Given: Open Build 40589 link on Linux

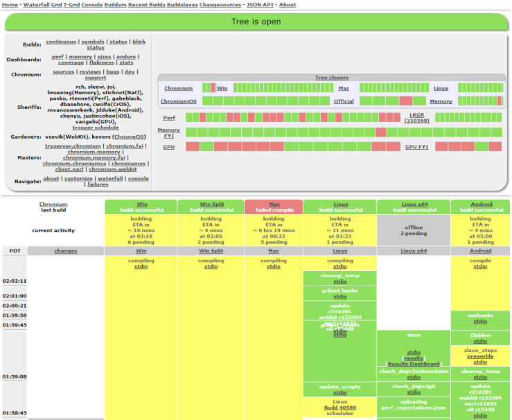Looking at the screenshot, I should pos(340,408).
